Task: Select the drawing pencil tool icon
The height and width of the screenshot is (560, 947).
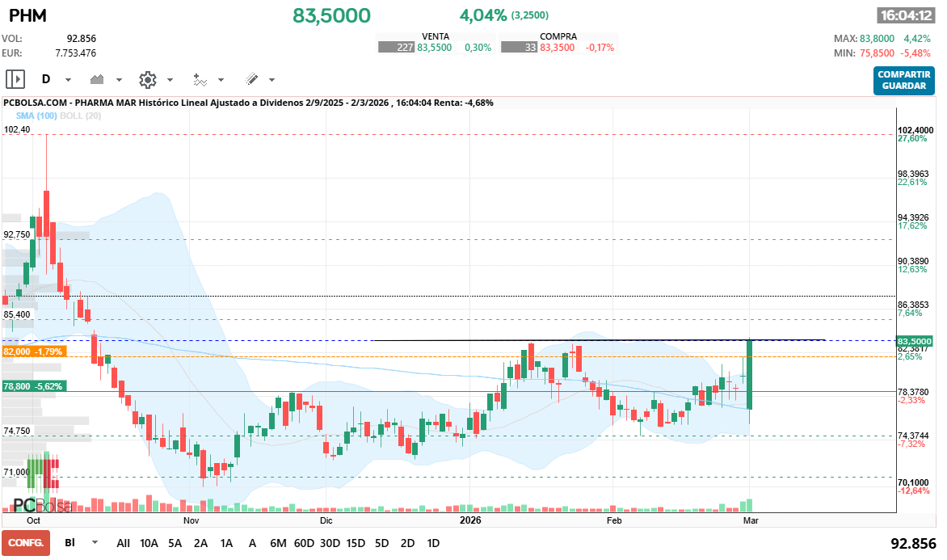Action: pos(250,79)
